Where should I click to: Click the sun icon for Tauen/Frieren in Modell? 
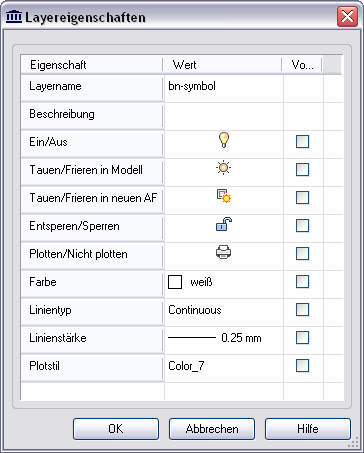(223, 168)
